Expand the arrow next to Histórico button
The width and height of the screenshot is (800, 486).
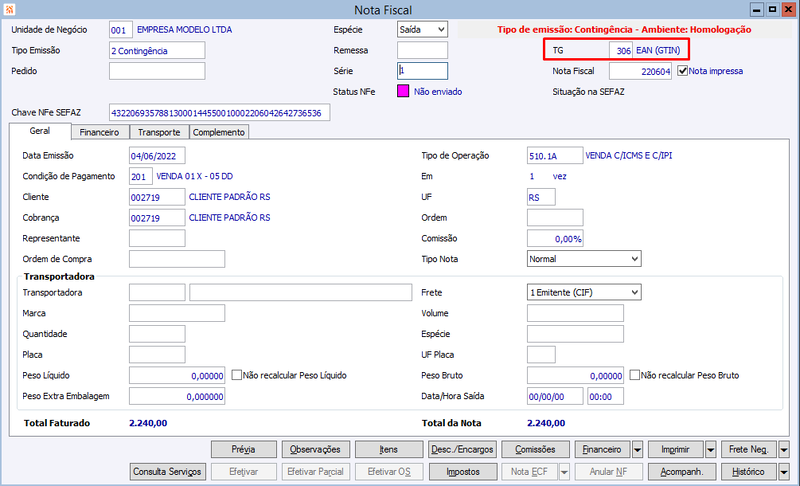point(784,472)
